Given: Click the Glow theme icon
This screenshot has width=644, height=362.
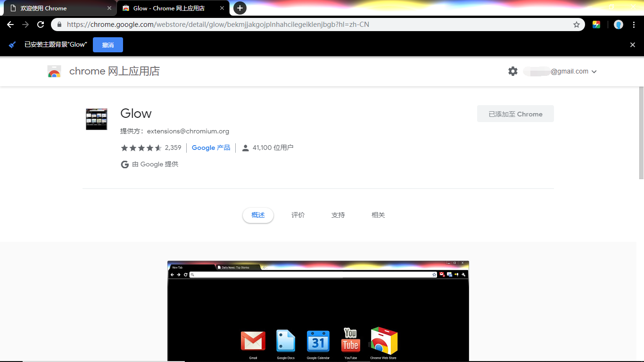Looking at the screenshot, I should tap(97, 119).
